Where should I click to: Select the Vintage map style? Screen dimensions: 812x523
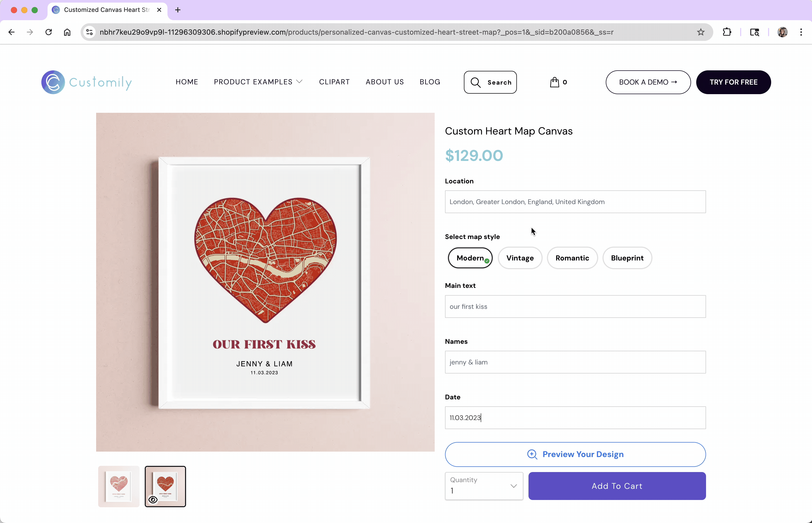click(x=520, y=258)
